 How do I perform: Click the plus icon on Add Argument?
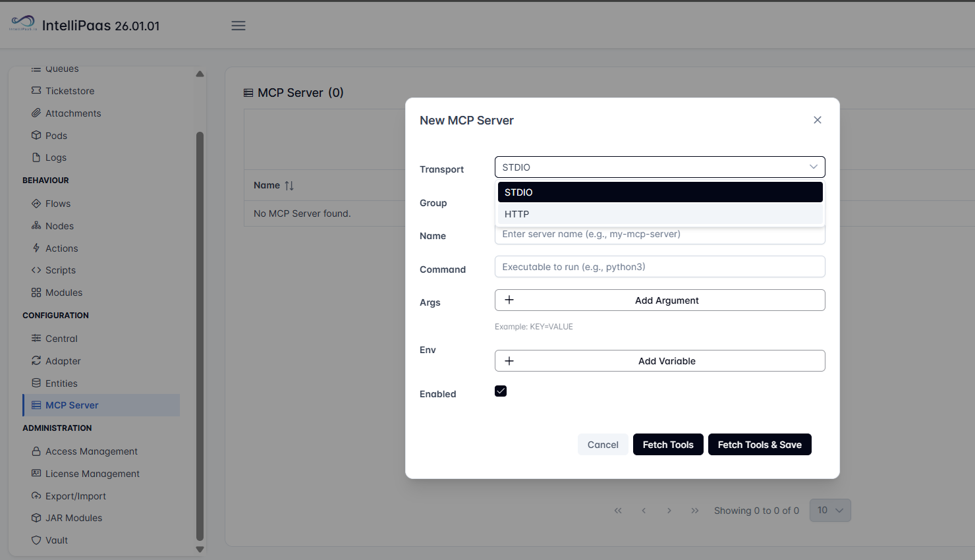509,300
